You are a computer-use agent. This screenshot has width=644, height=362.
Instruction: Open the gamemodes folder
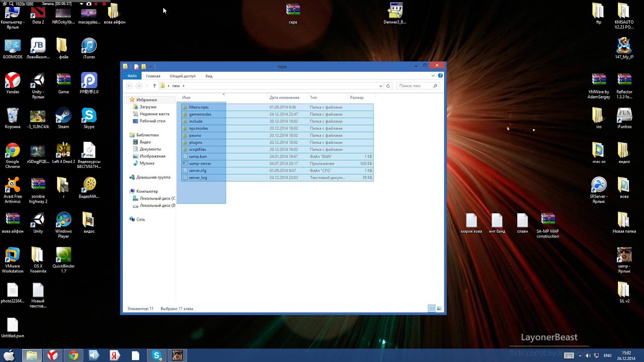click(277, 114)
